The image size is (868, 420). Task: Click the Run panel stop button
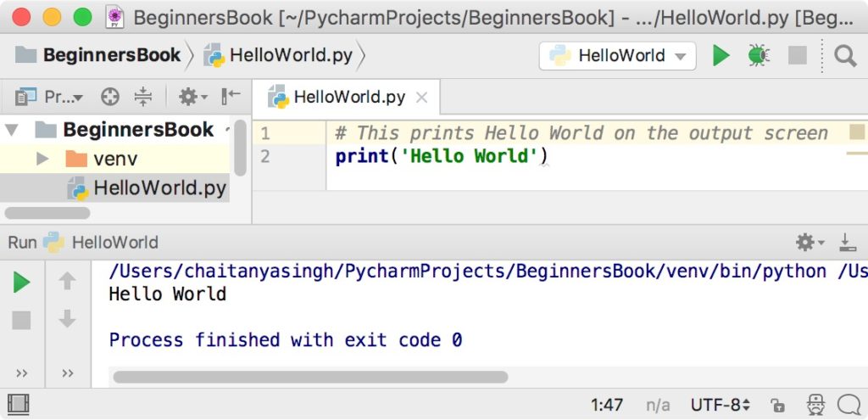pyautogui.click(x=21, y=320)
